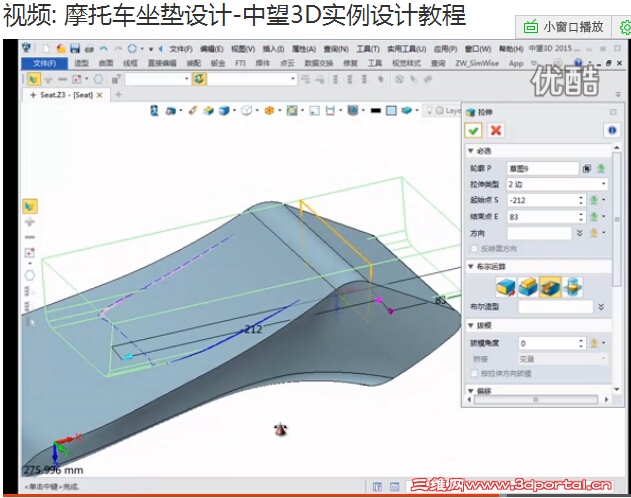This screenshot has width=631, height=498.
Task: Expand the double chevron next to 布尔造型 field
Action: 601,307
